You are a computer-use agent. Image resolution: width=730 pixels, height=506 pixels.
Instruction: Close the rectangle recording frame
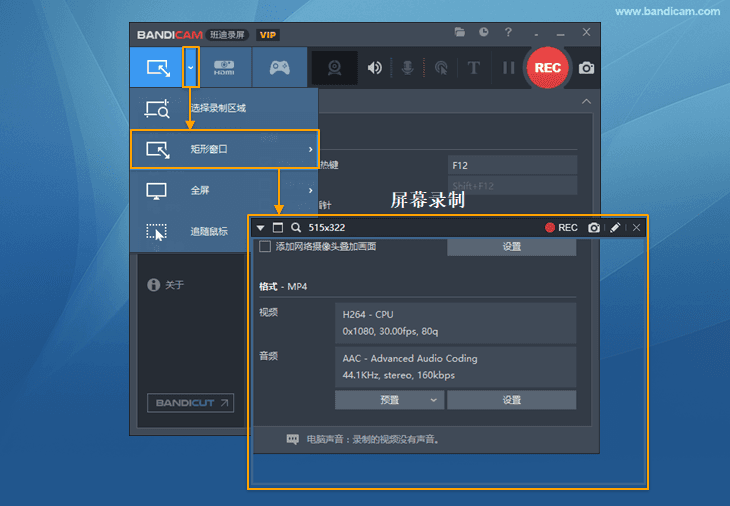point(636,228)
